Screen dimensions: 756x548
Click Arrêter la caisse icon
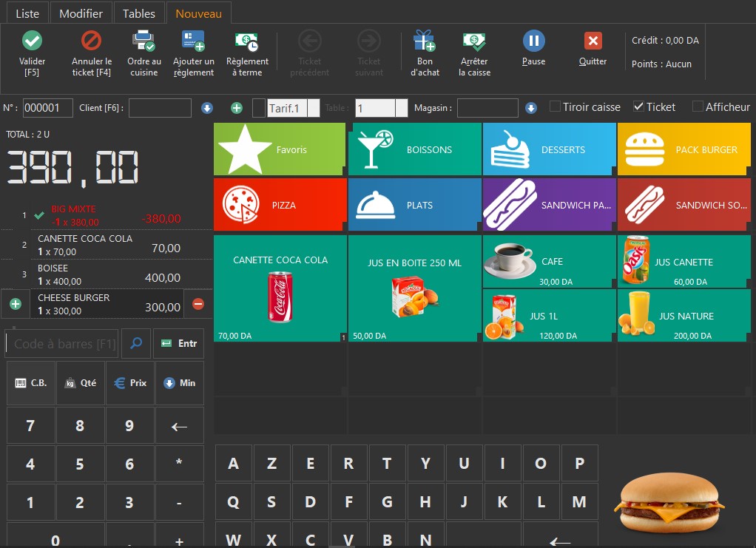tap(474, 41)
